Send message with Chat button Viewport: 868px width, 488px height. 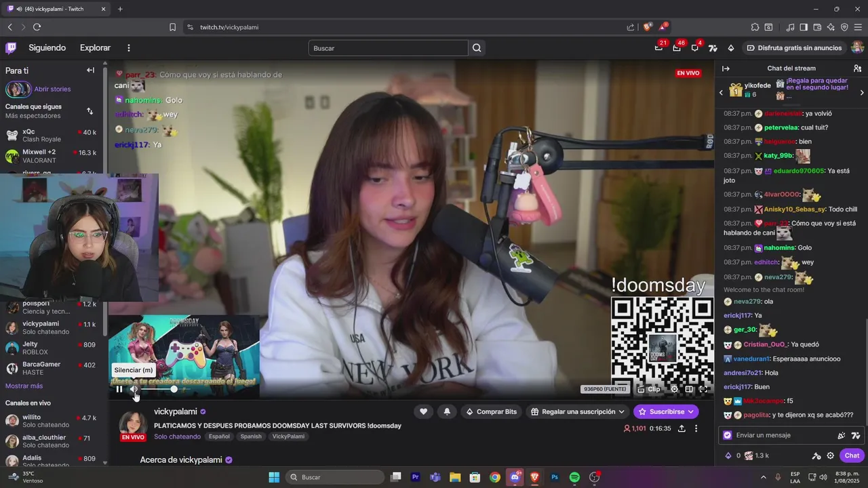point(852,455)
